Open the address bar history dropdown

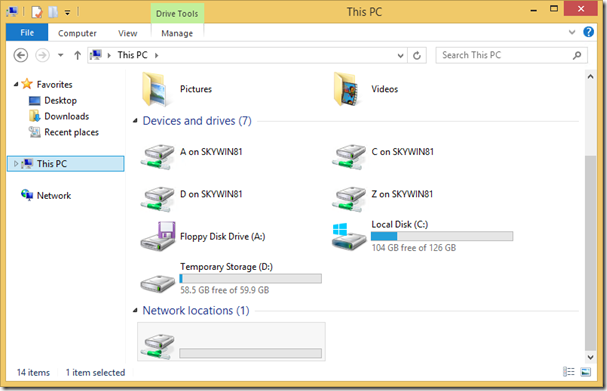coord(401,56)
